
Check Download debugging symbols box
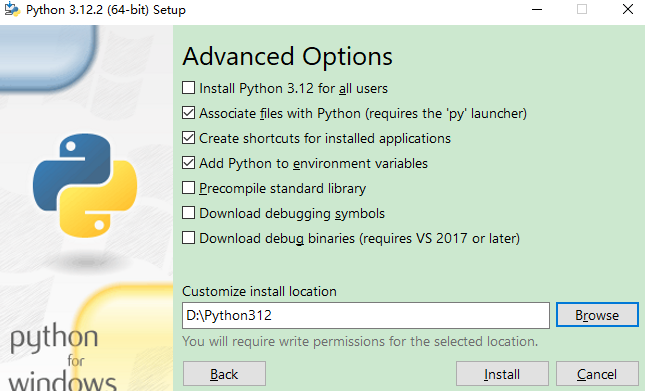click(188, 213)
